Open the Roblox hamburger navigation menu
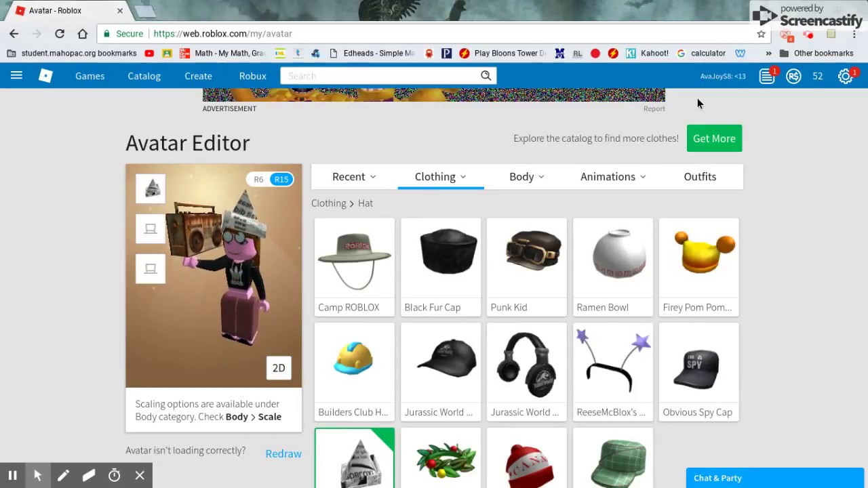 pyautogui.click(x=16, y=76)
